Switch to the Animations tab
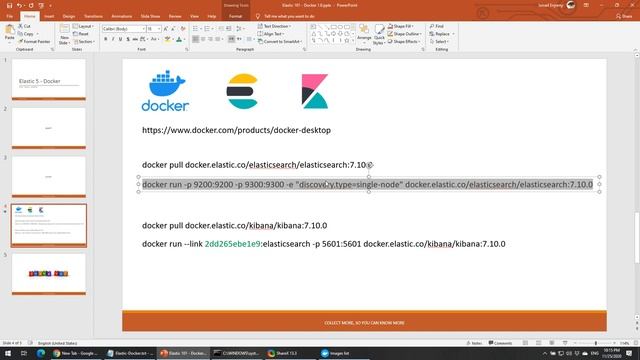The image size is (640, 360). tap(121, 16)
